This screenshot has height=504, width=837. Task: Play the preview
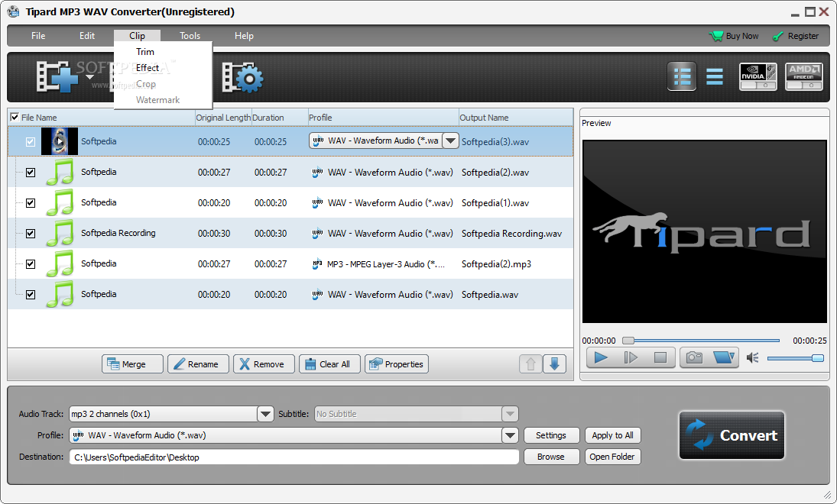pos(601,357)
